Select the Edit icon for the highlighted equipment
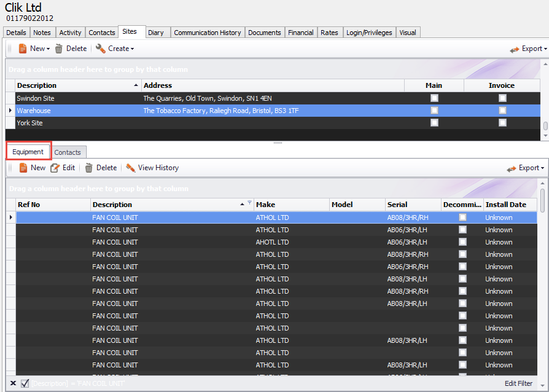Viewport: 549px width, 392px height. pos(55,167)
